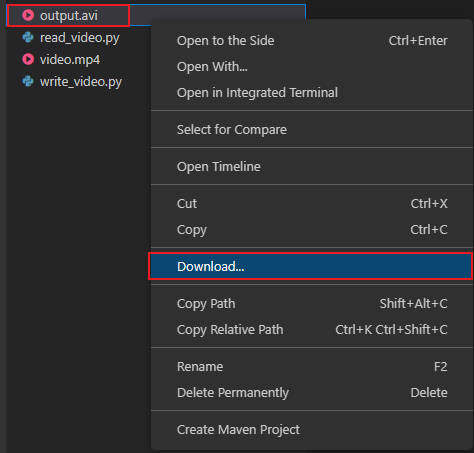
Task: Click the Python icon beside read_video.py
Action: click(28, 37)
